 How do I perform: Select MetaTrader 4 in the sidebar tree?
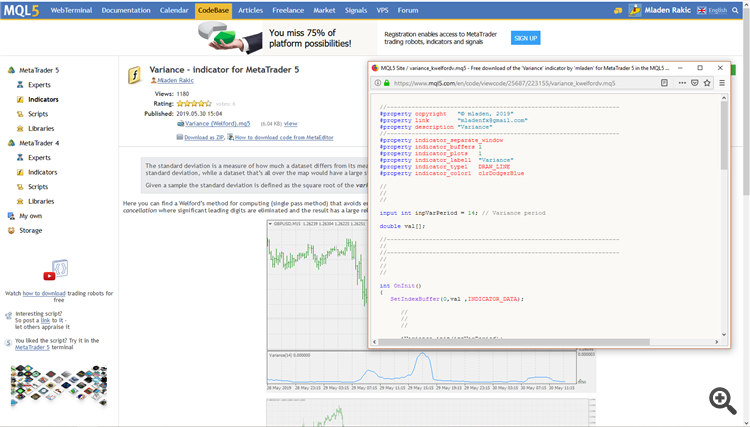39,143
